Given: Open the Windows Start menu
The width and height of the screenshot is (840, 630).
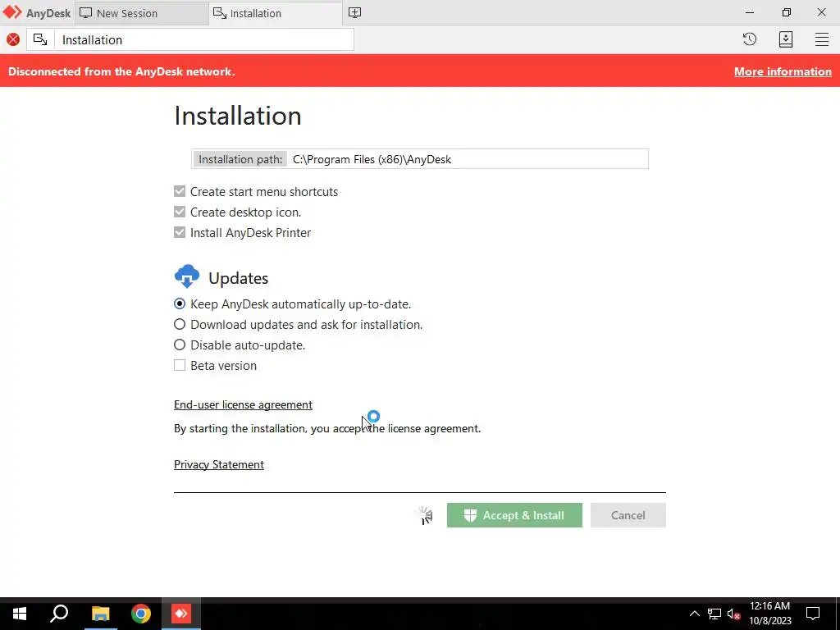Looking at the screenshot, I should pos(20,614).
